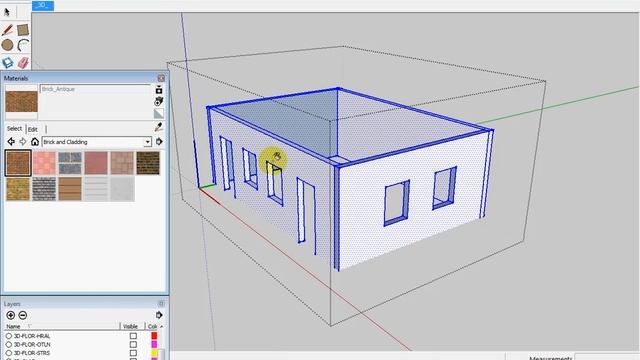Viewport: 640px width, 360px height.
Task: Add a new layer
Action: 11,315
